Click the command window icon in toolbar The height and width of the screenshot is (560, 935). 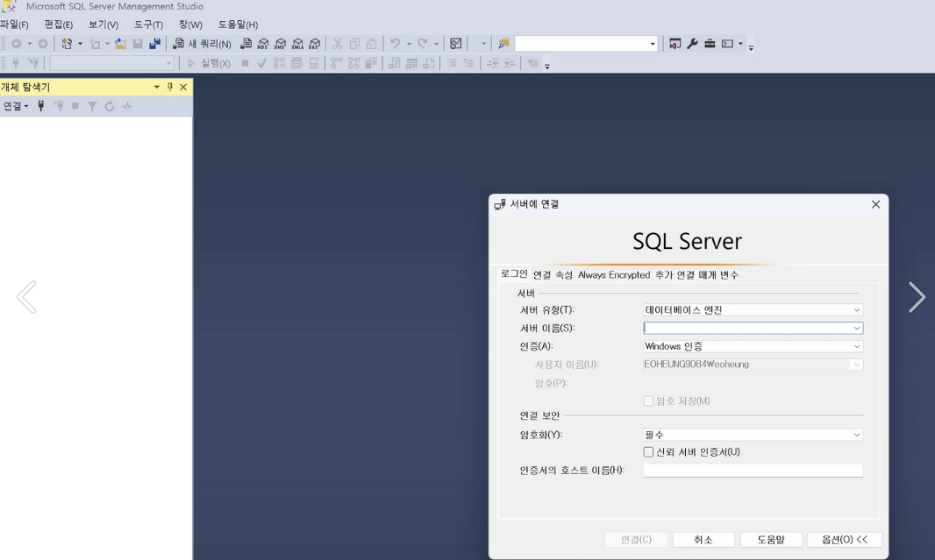click(x=727, y=44)
